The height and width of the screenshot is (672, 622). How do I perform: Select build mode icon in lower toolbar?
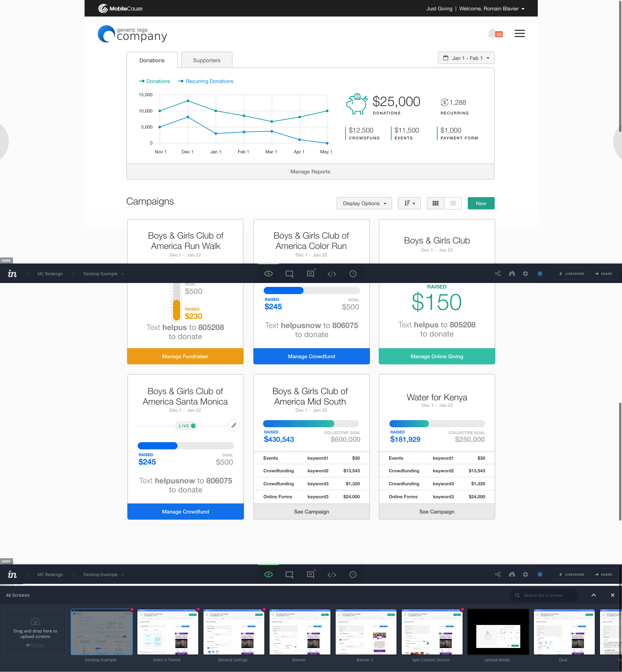tap(290, 574)
